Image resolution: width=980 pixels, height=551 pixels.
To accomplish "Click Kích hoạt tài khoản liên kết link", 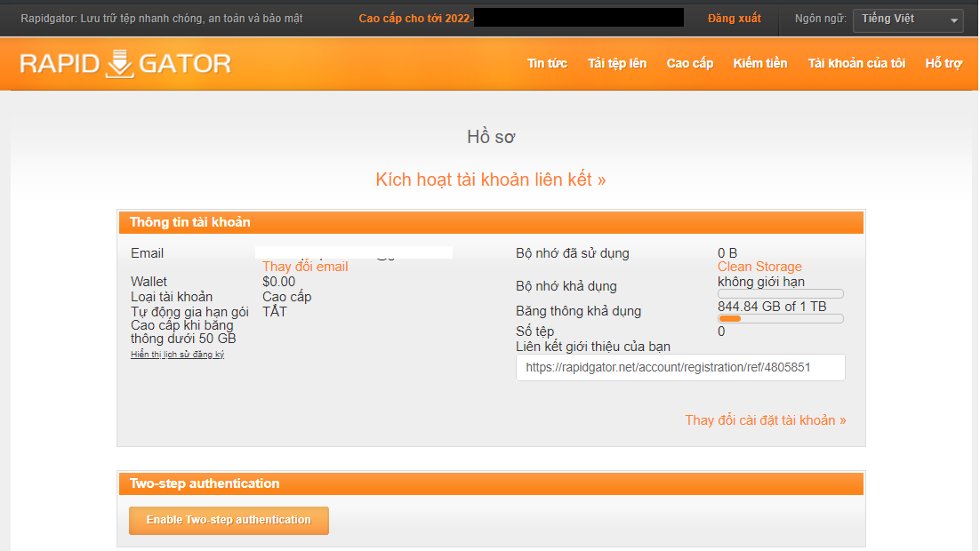I will [x=491, y=180].
